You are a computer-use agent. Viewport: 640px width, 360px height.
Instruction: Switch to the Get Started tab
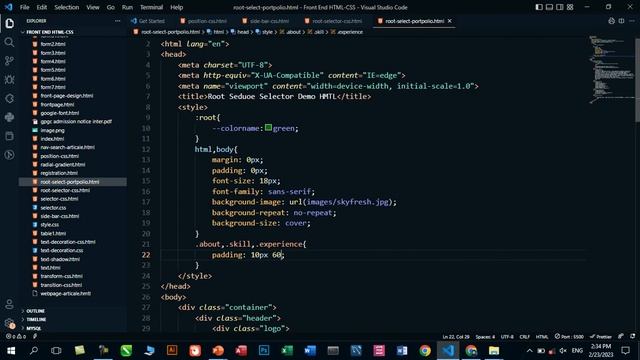148,21
